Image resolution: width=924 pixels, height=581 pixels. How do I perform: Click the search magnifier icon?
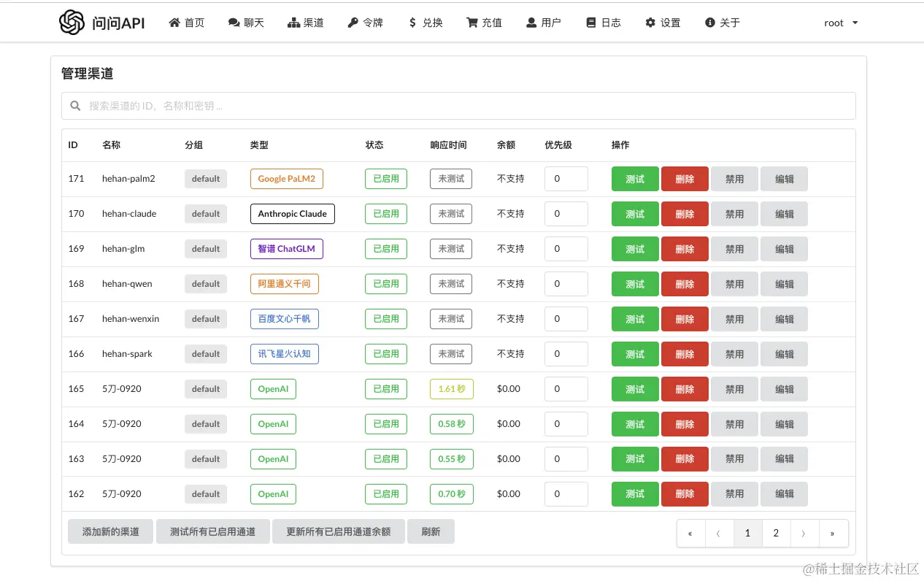pyautogui.click(x=75, y=106)
